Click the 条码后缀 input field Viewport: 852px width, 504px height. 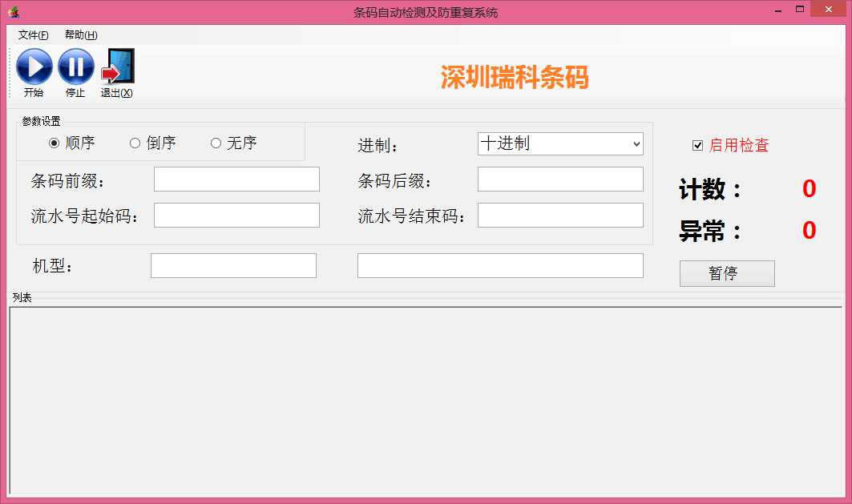point(560,179)
